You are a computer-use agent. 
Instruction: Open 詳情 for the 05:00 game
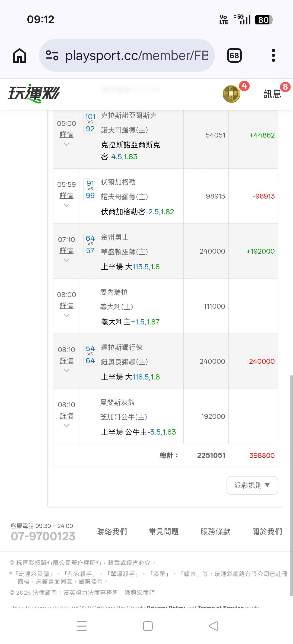66,135
